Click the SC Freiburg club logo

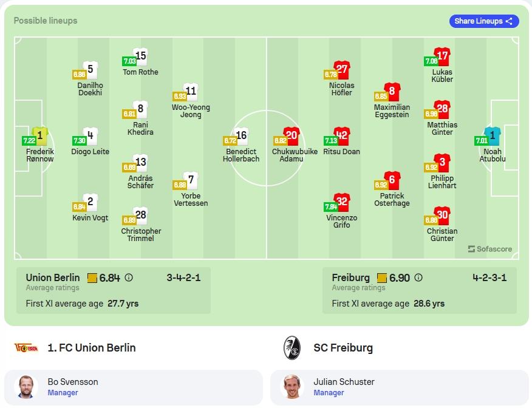(x=292, y=348)
